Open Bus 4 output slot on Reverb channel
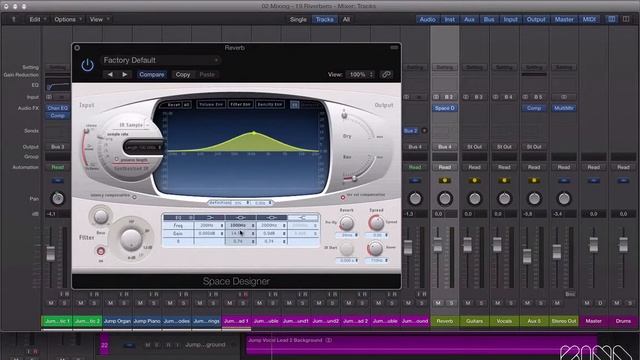 coord(444,147)
